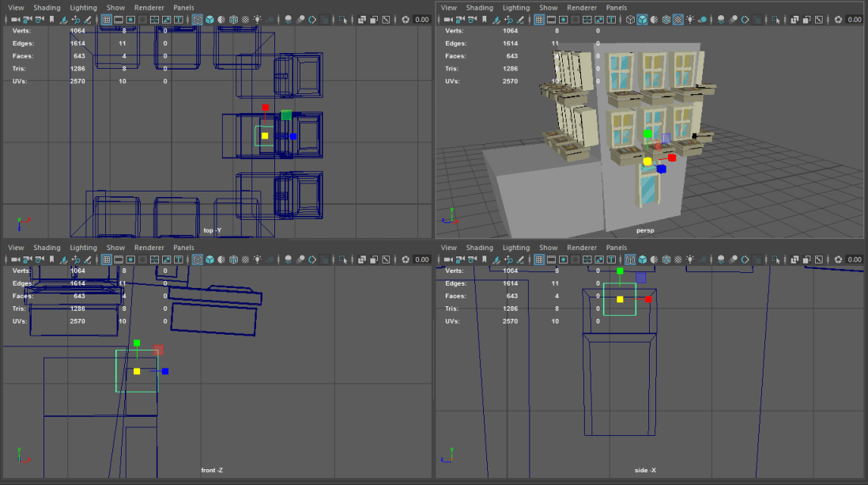The width and height of the screenshot is (868, 485).
Task: Open the Show menu in the side panel
Action: [549, 248]
